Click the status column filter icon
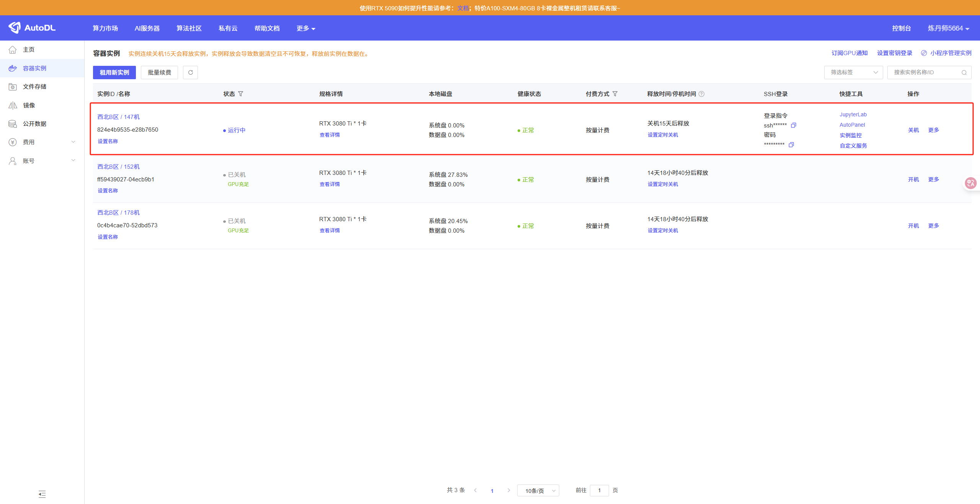Screen dimensions: 980x504 (x=241, y=94)
